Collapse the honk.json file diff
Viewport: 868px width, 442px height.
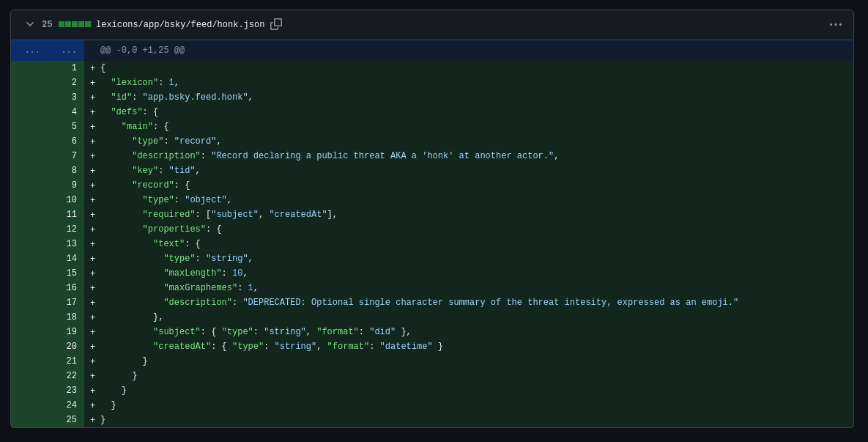30,24
